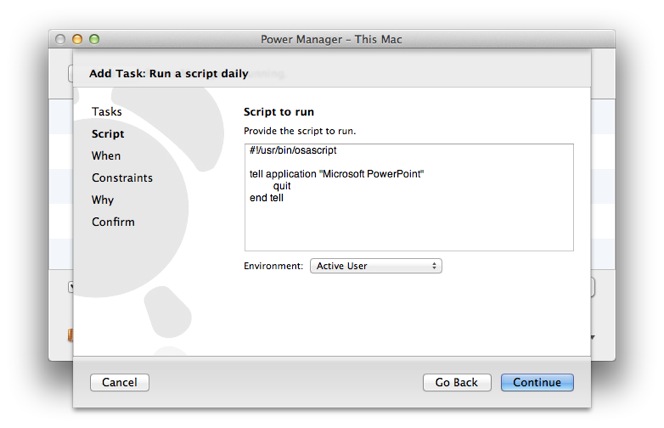Click the Continue button
Screen dimensions: 664x428
click(x=537, y=382)
